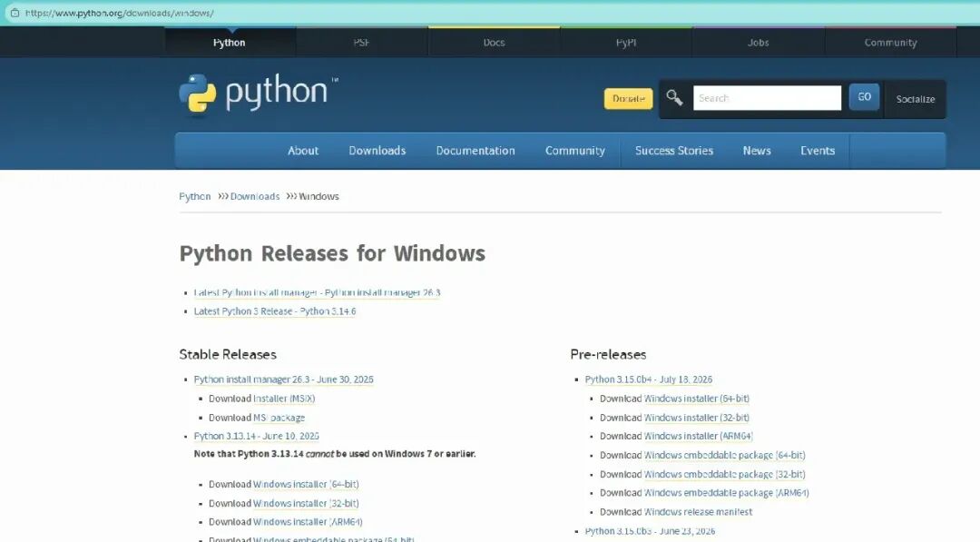
Task: Open Python 3.13.14 release link
Action: [x=256, y=436]
